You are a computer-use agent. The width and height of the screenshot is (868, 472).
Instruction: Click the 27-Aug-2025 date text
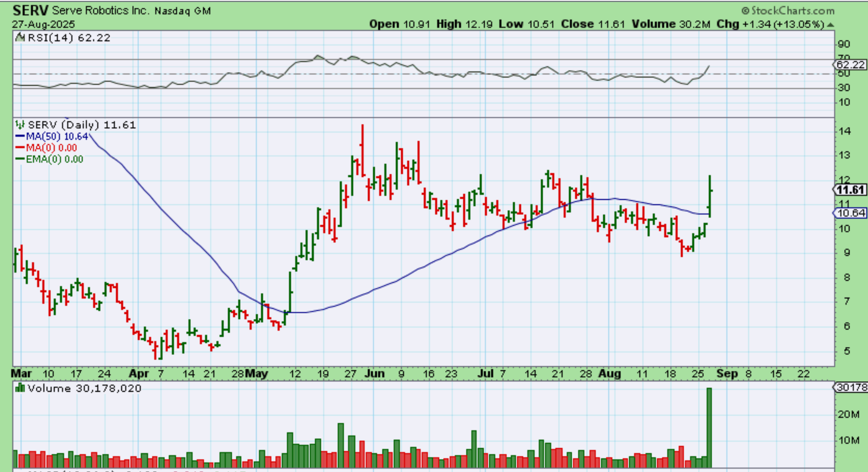point(43,24)
